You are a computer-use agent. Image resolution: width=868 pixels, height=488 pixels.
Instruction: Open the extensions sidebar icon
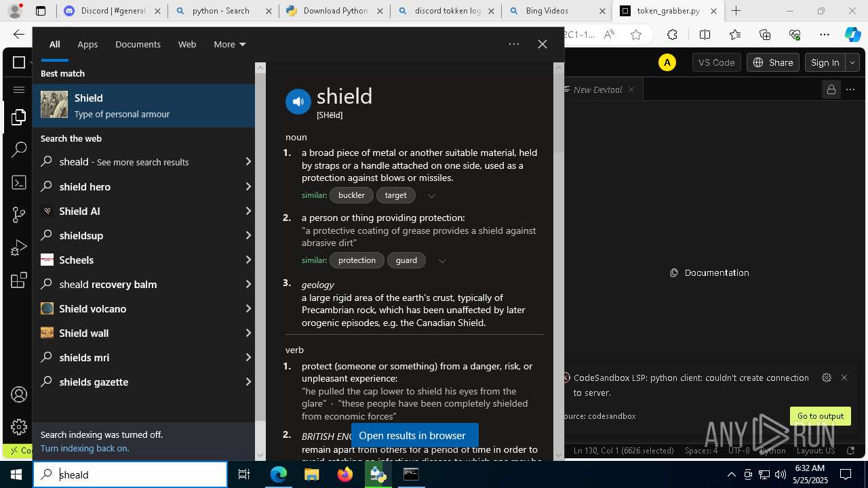tap(19, 280)
